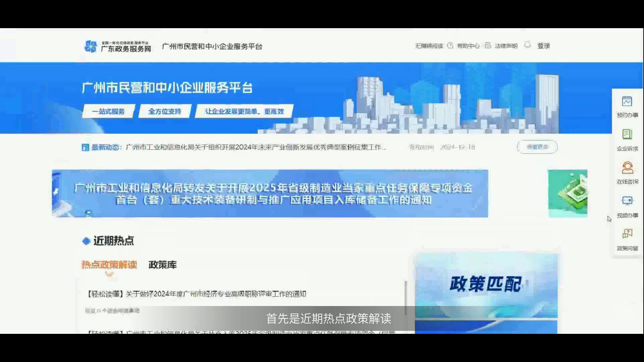Image resolution: width=644 pixels, height=362 pixels.
Task: Open the 政策匹配 card
Action: pos(486,285)
